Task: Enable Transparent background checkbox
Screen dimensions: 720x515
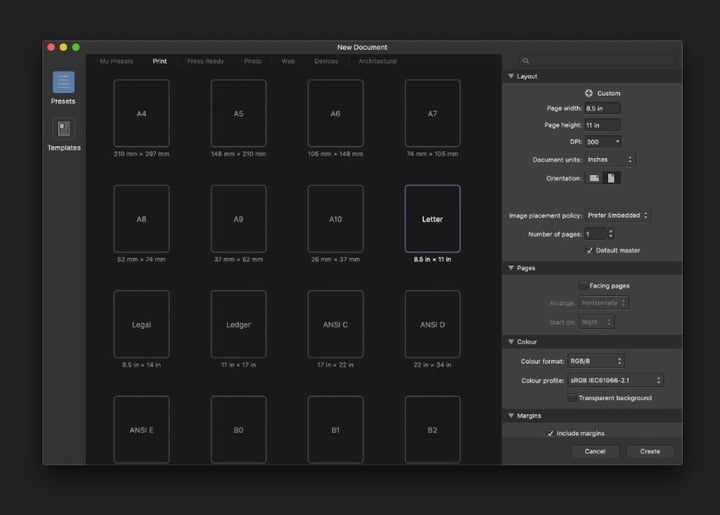Action: pos(572,397)
